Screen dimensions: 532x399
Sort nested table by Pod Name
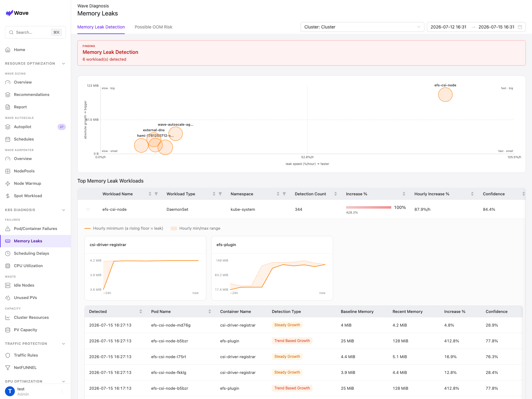[210, 311]
